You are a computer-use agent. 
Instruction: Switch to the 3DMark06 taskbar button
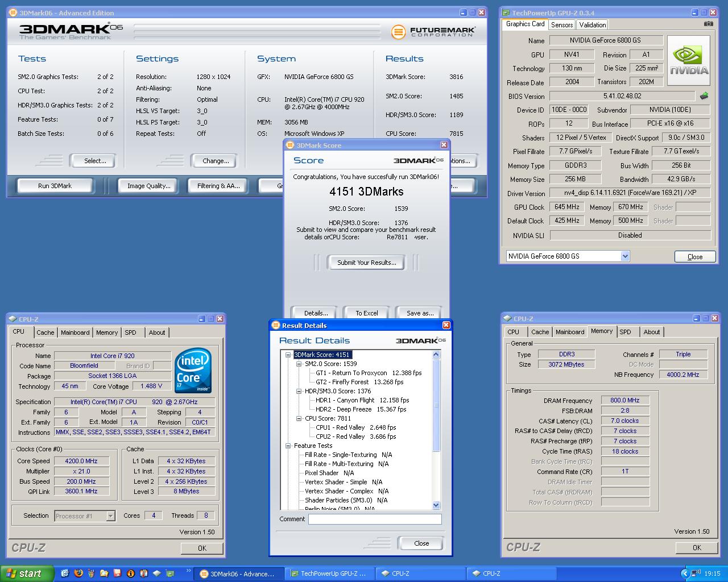tap(238, 573)
